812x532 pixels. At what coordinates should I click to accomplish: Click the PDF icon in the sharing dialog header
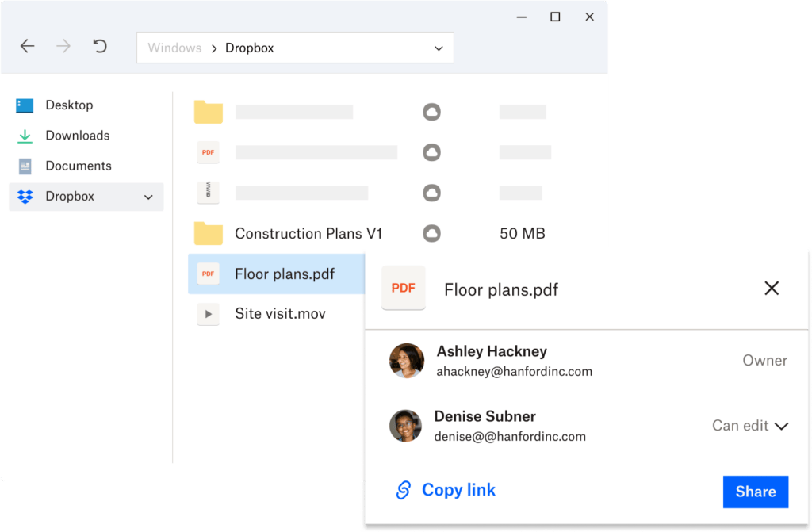[404, 288]
